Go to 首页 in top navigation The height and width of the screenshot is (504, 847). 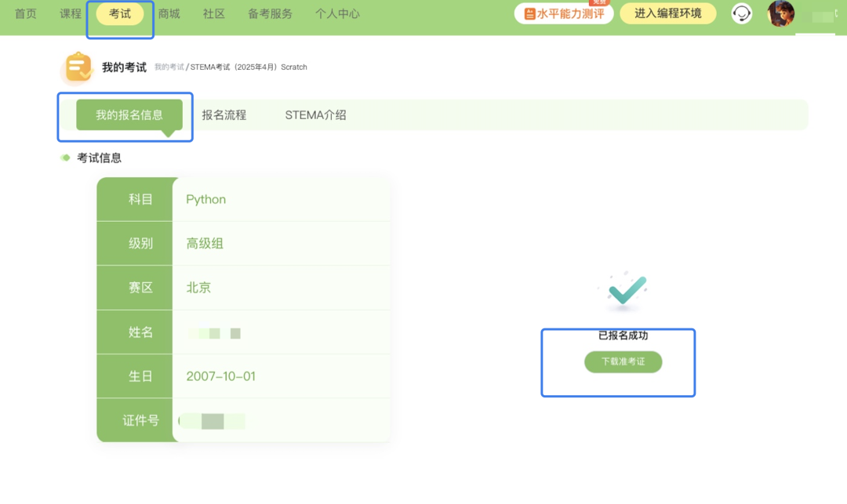[x=25, y=14]
